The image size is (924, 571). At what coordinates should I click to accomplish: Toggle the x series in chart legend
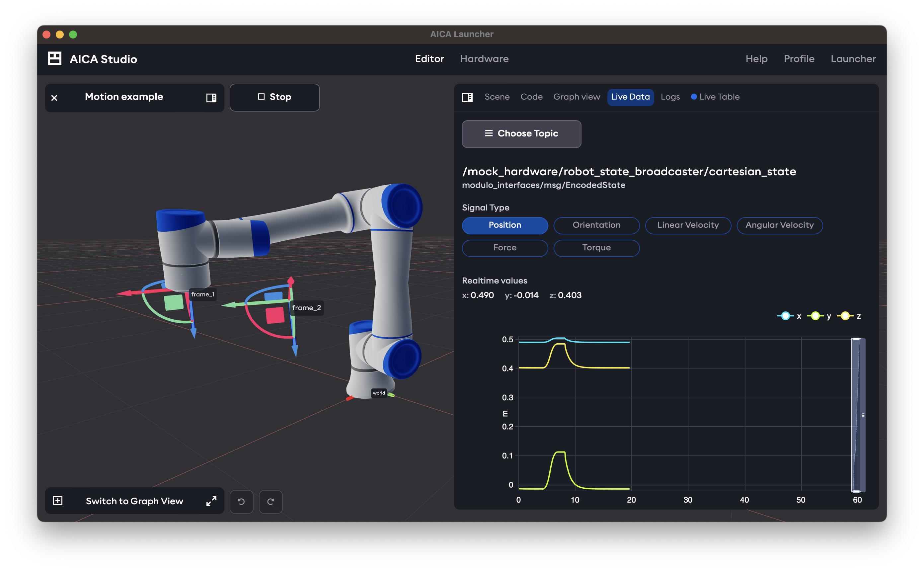tap(789, 316)
